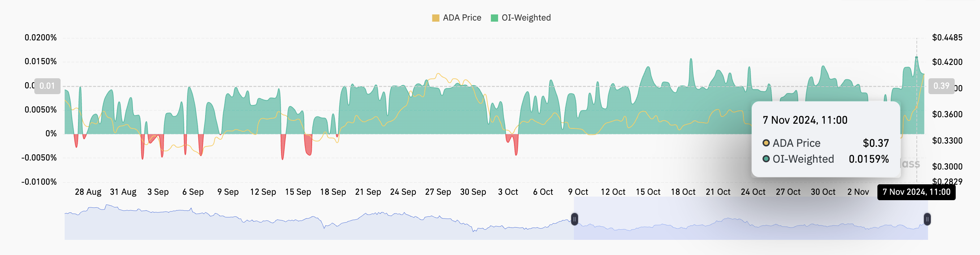The height and width of the screenshot is (255, 980).
Task: Click the green OI-Weighted tooltip marker
Action: point(766,159)
